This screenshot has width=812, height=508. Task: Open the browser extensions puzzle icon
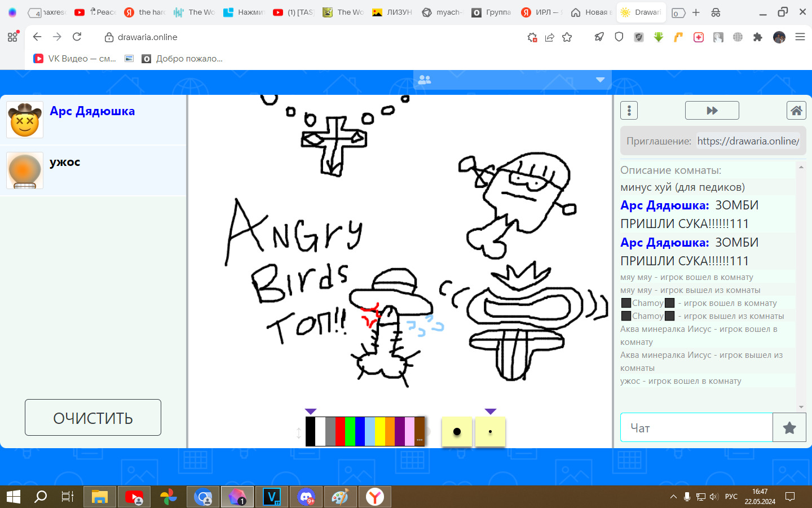[x=757, y=37]
